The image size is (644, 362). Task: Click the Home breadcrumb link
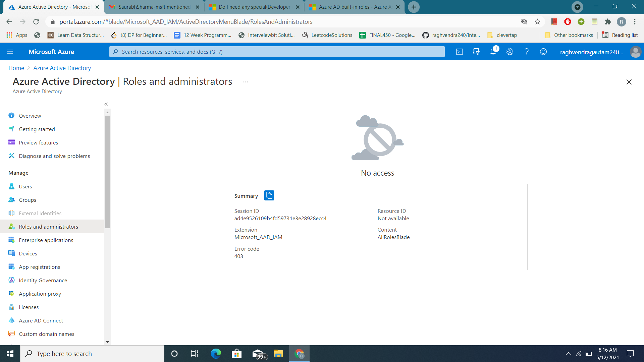[16, 68]
